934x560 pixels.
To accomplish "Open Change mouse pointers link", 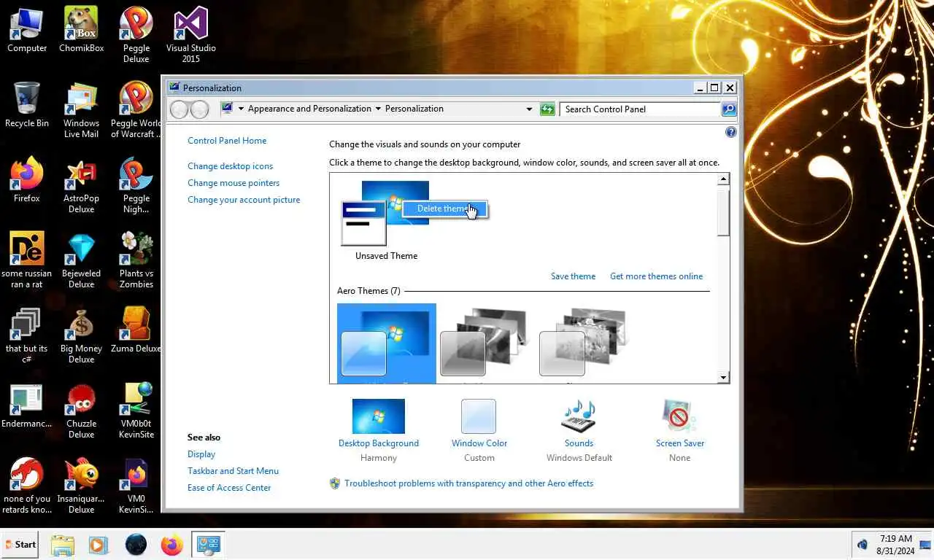I will coord(233,183).
